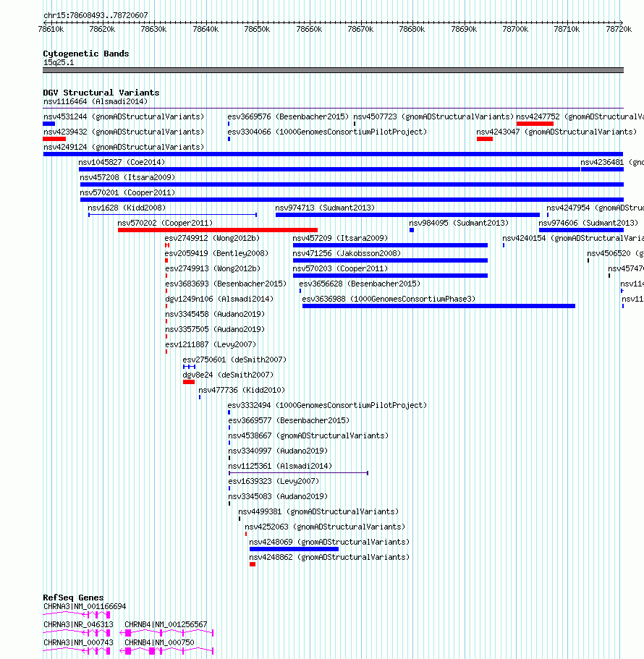The width and height of the screenshot is (644, 659).
Task: Open the esv3332494 variant label
Action: [328, 405]
